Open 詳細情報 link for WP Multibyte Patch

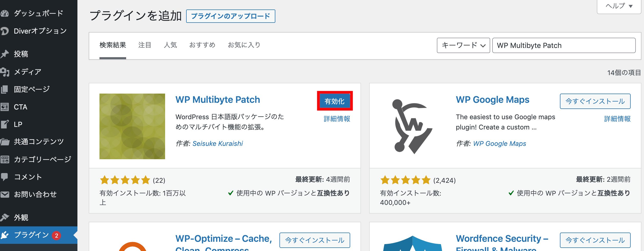click(337, 119)
